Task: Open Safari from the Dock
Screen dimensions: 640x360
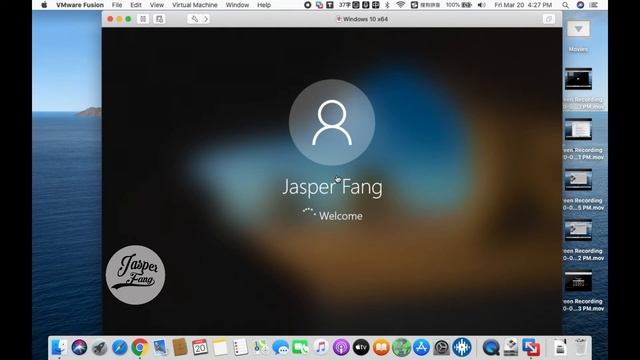Action: tap(120, 347)
